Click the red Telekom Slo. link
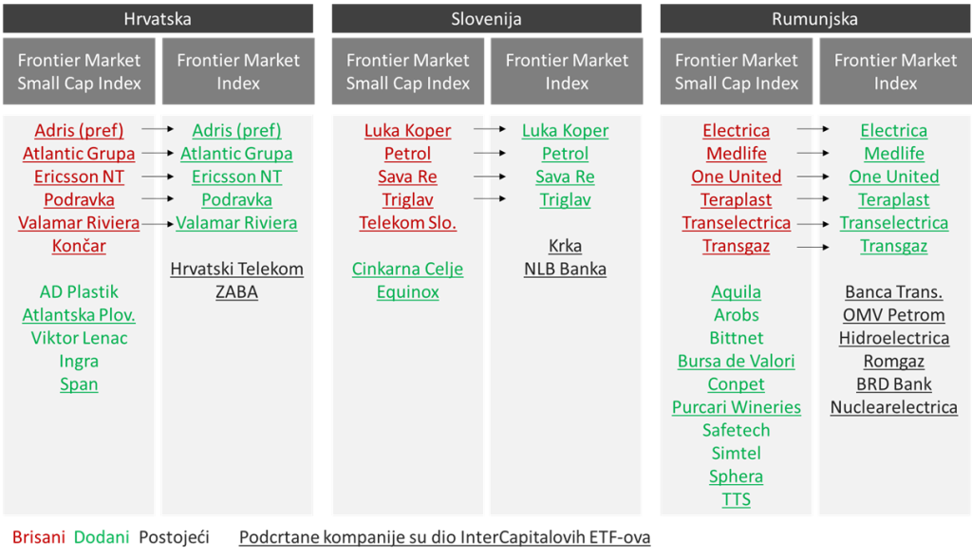 click(407, 223)
